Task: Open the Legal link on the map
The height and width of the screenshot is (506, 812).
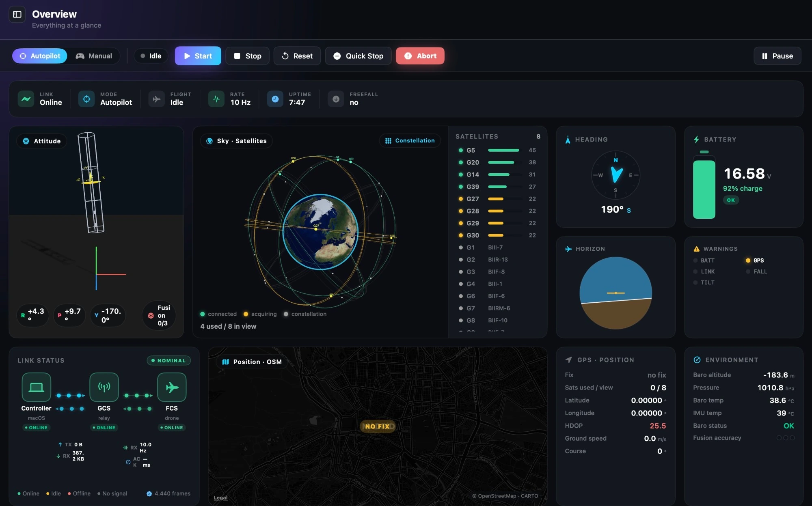Action: click(x=220, y=498)
